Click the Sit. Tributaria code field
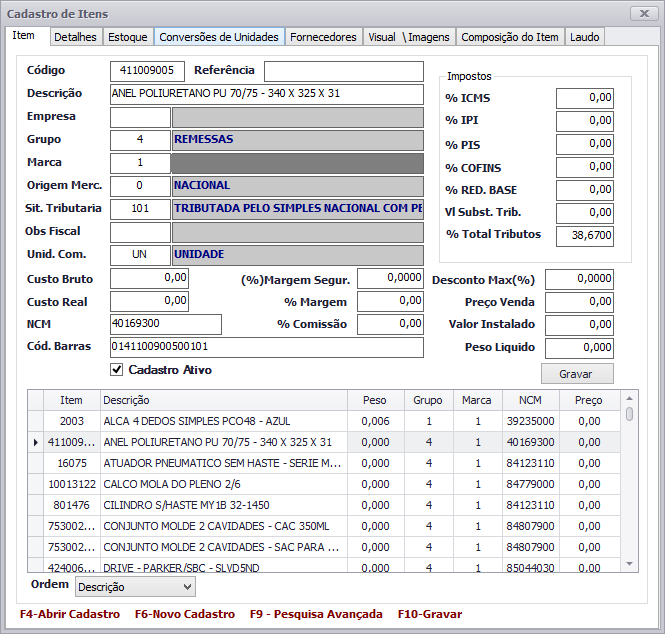665x634 pixels. pos(140,209)
